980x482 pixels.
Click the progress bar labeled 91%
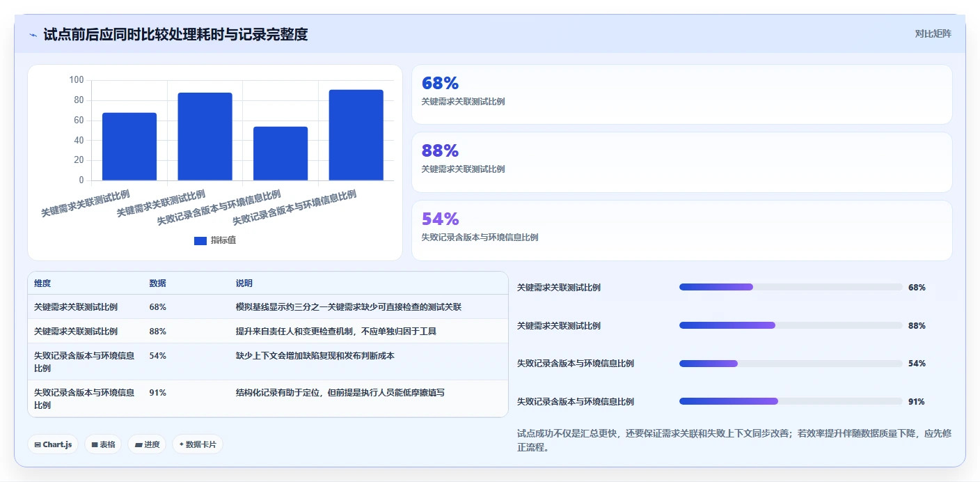(791, 401)
